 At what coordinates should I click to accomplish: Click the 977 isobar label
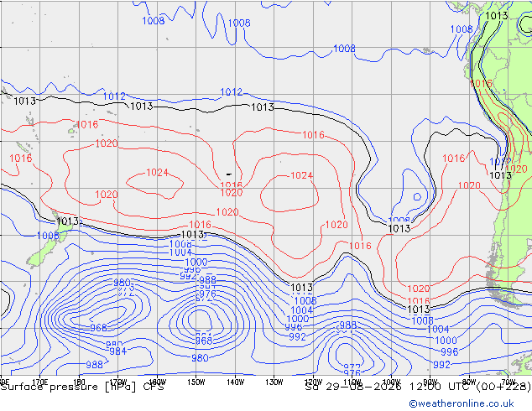coord(352,367)
